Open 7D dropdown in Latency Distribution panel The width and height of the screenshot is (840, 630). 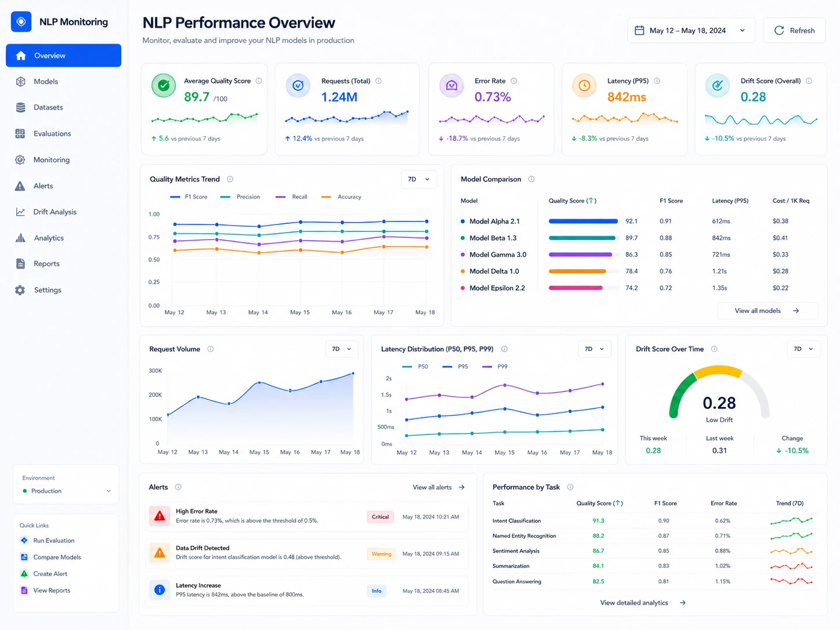coord(595,349)
